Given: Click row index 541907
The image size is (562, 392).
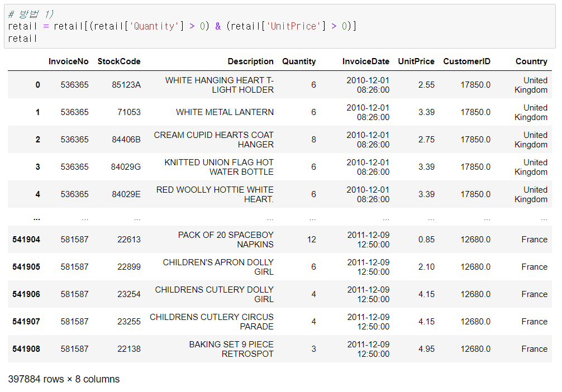Looking at the screenshot, I should (26, 322).
